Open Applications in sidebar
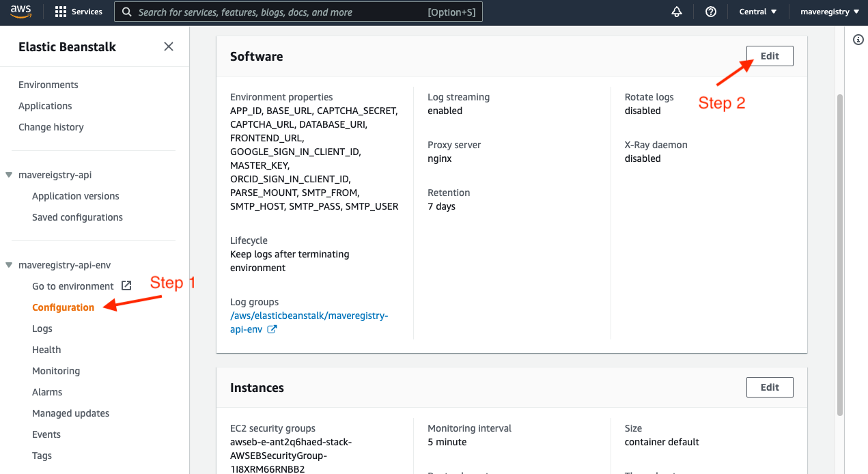Viewport: 868px width, 474px height. [45, 106]
